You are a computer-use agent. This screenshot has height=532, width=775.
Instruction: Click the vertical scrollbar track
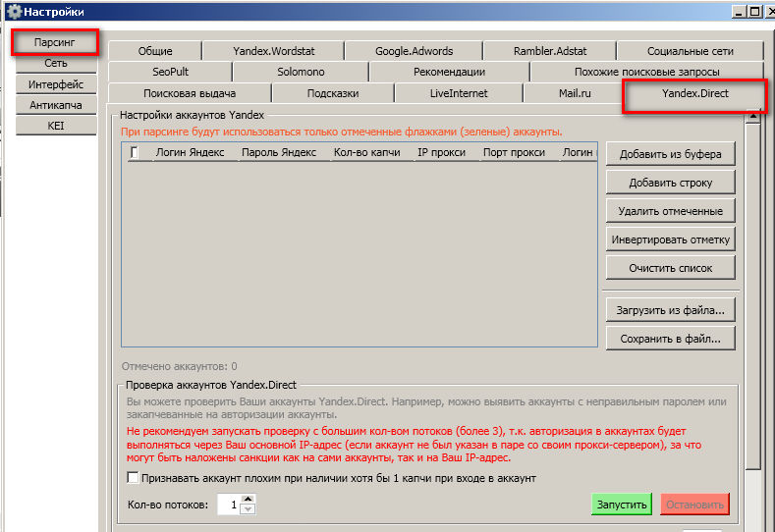752,499
